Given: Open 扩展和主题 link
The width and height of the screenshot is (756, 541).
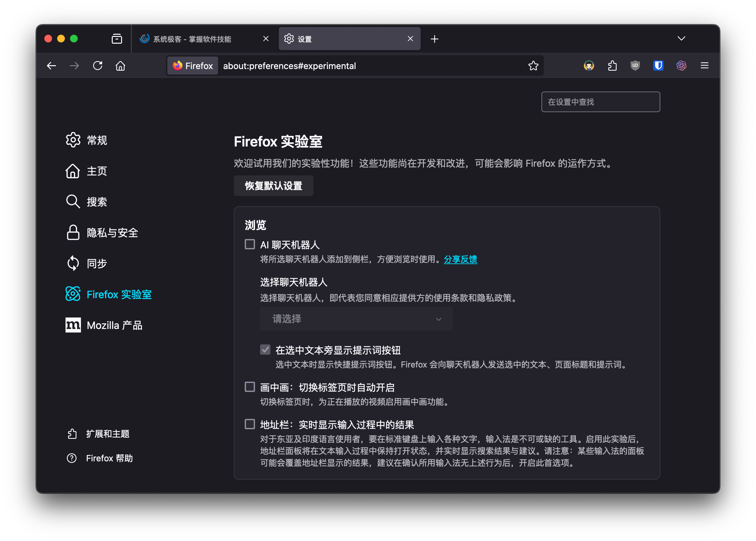Looking at the screenshot, I should (108, 434).
